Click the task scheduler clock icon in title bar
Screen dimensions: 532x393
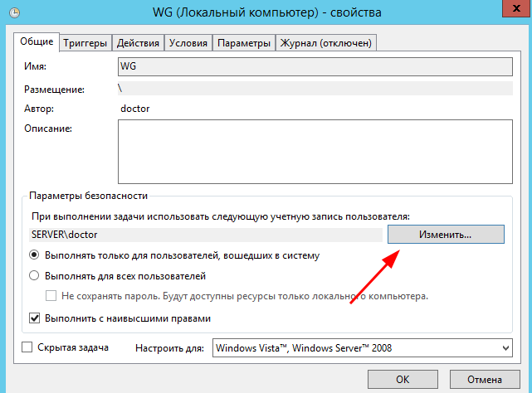click(14, 13)
